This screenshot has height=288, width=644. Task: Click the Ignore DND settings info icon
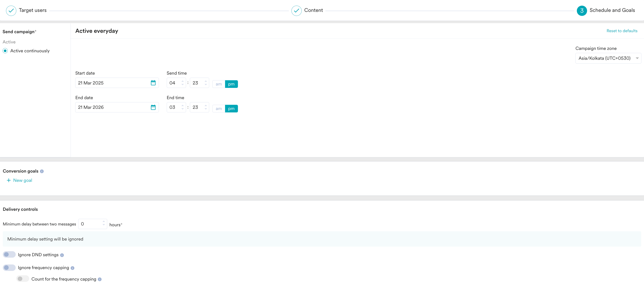click(x=62, y=255)
